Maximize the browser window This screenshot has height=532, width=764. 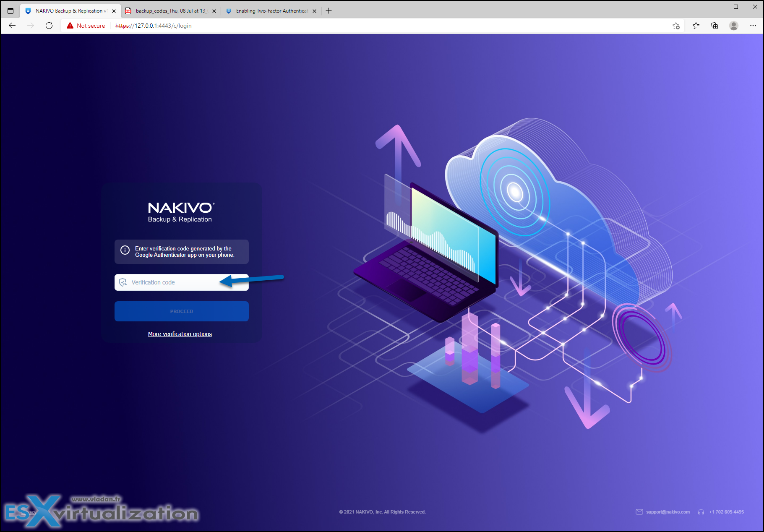point(736,7)
